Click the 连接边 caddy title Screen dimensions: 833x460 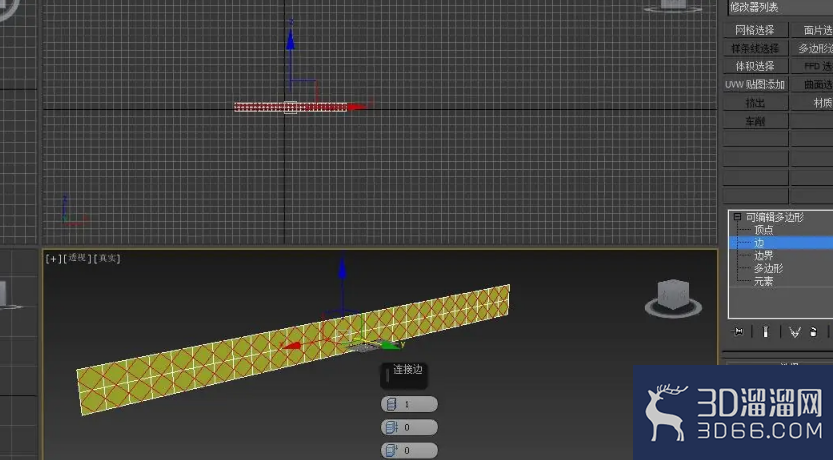coord(407,370)
